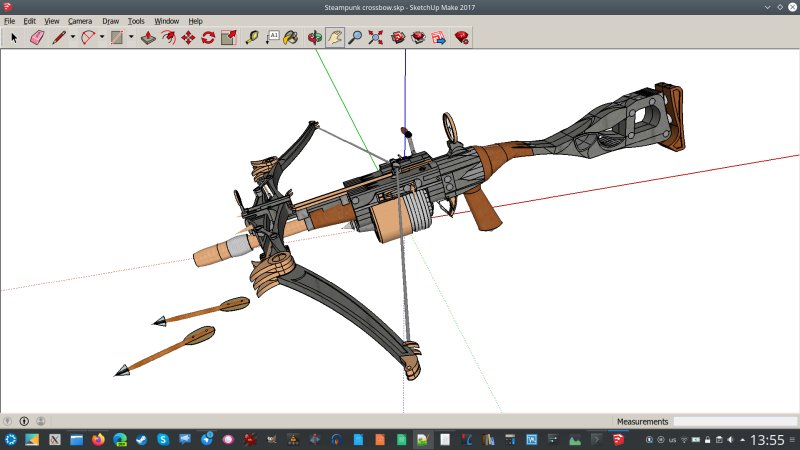Open the Draw menu
The width and height of the screenshot is (800, 450).
coord(110,21)
